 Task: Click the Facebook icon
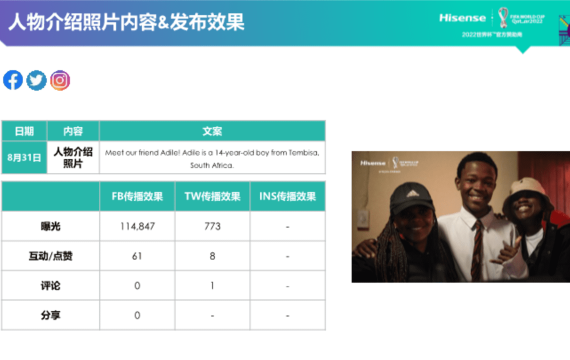coord(13,80)
